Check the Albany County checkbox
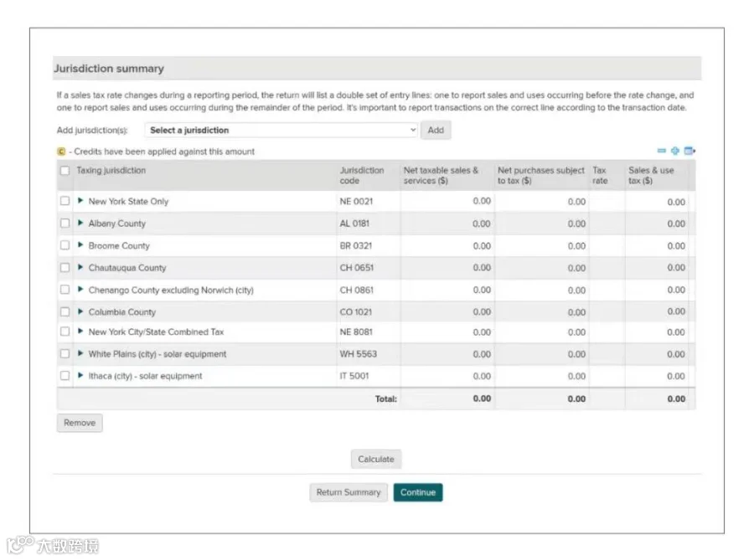The width and height of the screenshot is (754, 560). click(x=65, y=223)
